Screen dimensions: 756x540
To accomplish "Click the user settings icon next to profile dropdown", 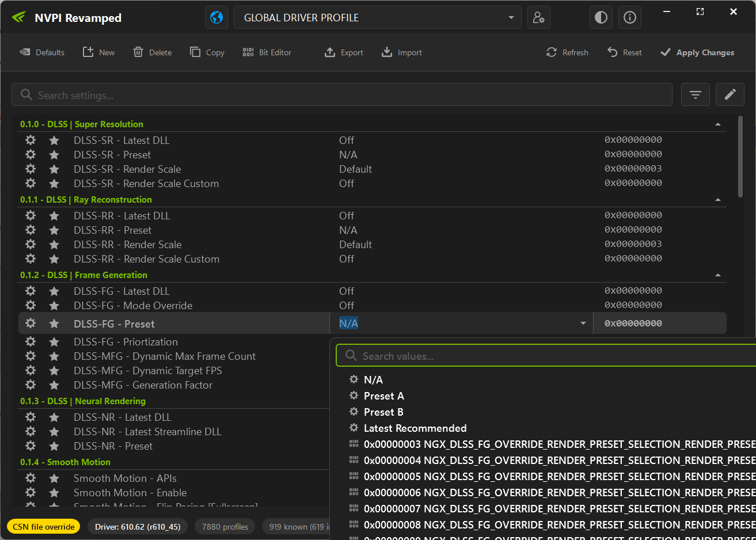I will 538,17.
